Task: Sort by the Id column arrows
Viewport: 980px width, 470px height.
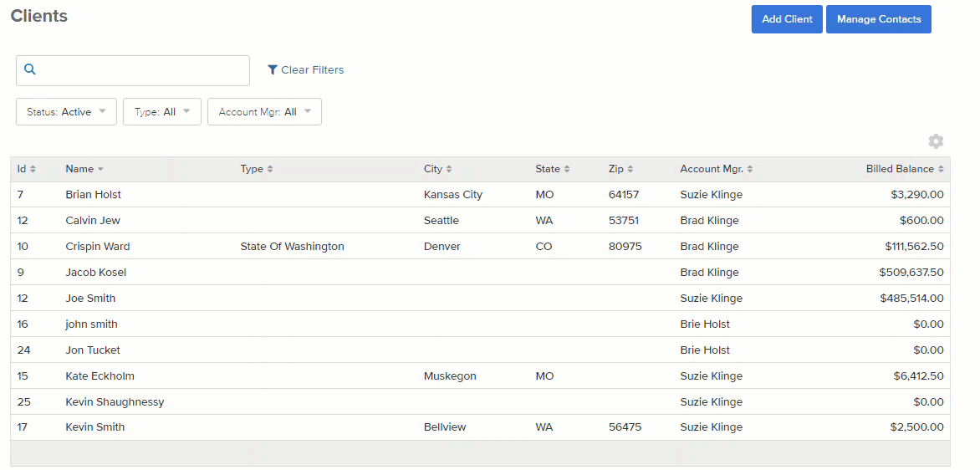Action: coord(33,169)
